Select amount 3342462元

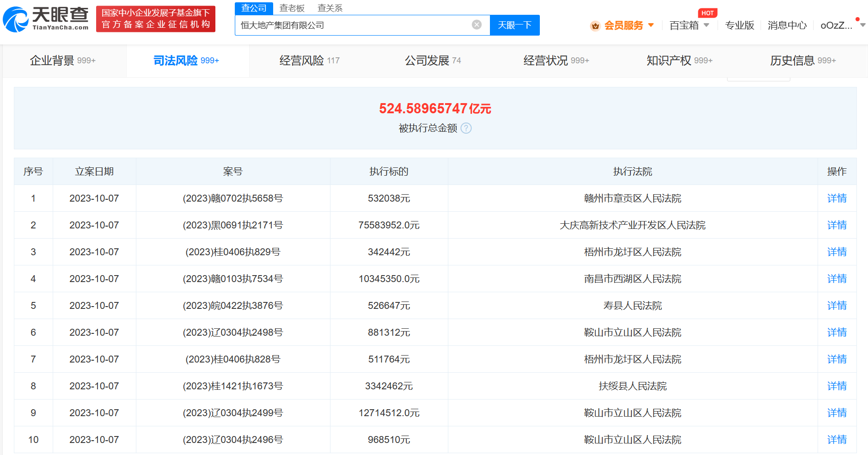pos(389,386)
